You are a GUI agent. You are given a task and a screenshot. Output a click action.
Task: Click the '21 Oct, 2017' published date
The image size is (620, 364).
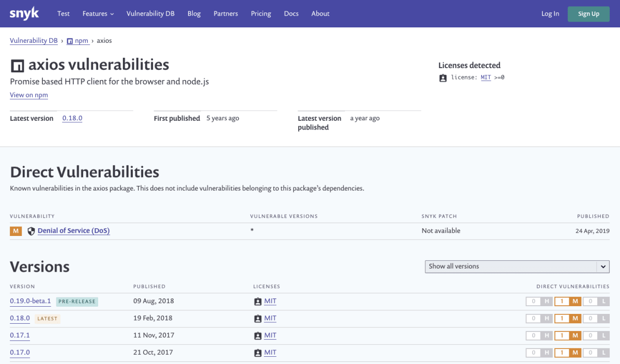(153, 353)
